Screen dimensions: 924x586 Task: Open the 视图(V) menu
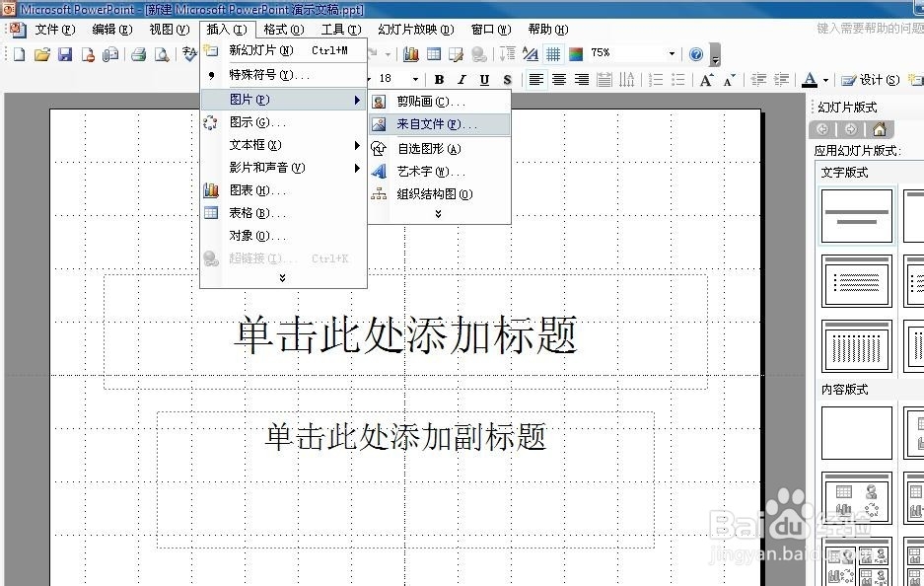[x=170, y=30]
